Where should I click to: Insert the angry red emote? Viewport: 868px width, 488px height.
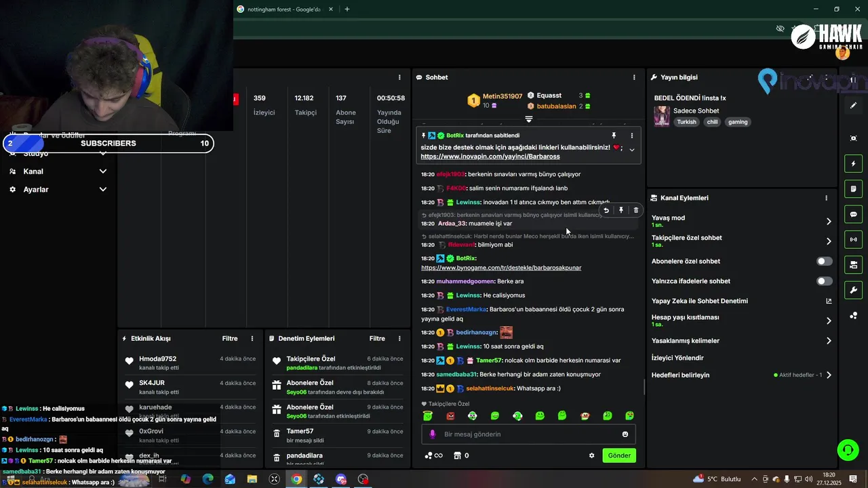[450, 415]
